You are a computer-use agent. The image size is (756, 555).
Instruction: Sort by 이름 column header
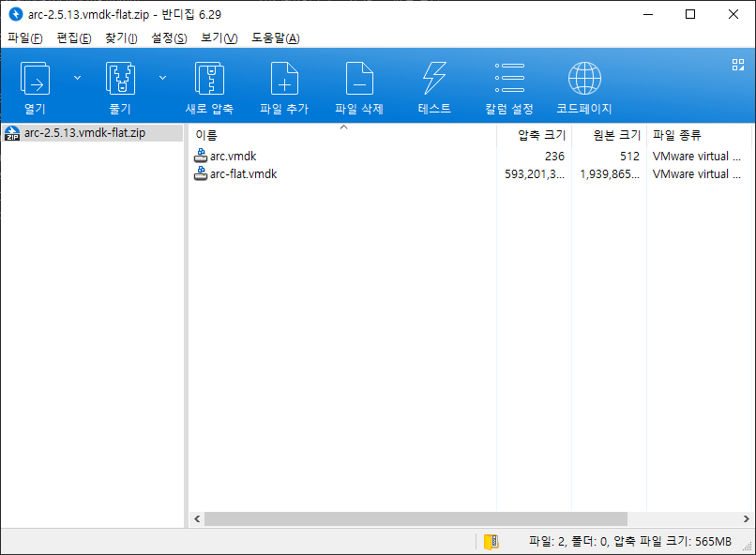pyautogui.click(x=342, y=135)
